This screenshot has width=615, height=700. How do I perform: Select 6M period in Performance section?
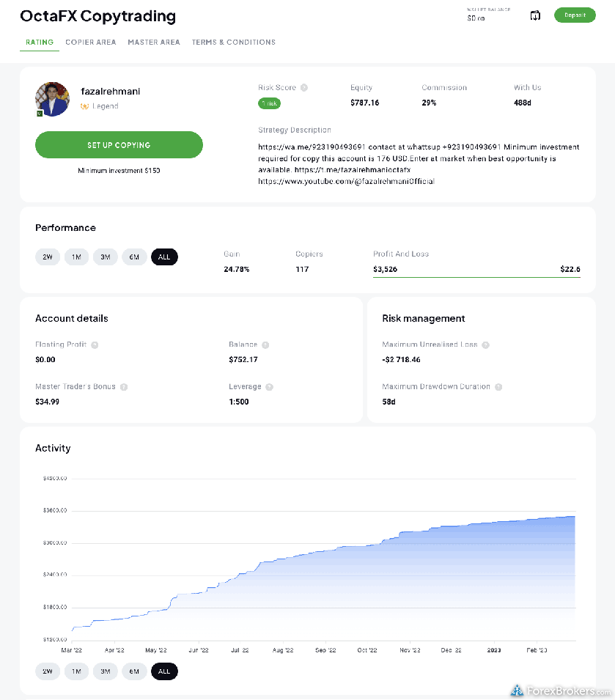coord(134,257)
